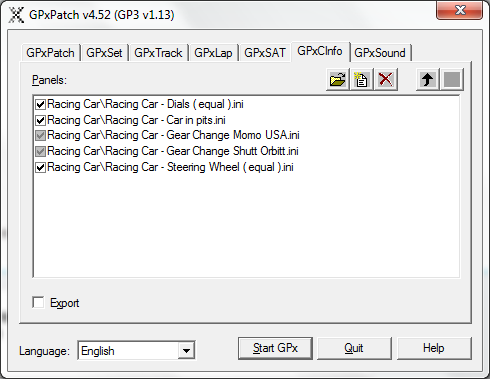
Task: Open Help with the Help button
Action: coord(434,348)
